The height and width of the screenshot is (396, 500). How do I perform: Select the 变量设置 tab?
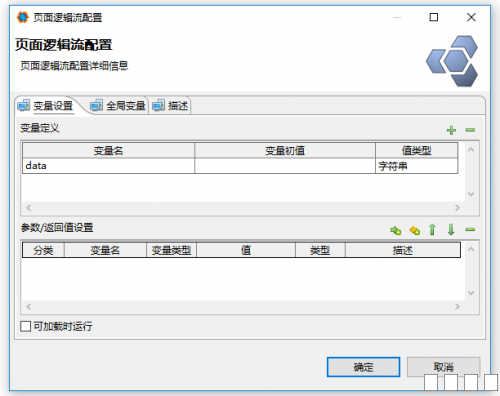click(46, 106)
